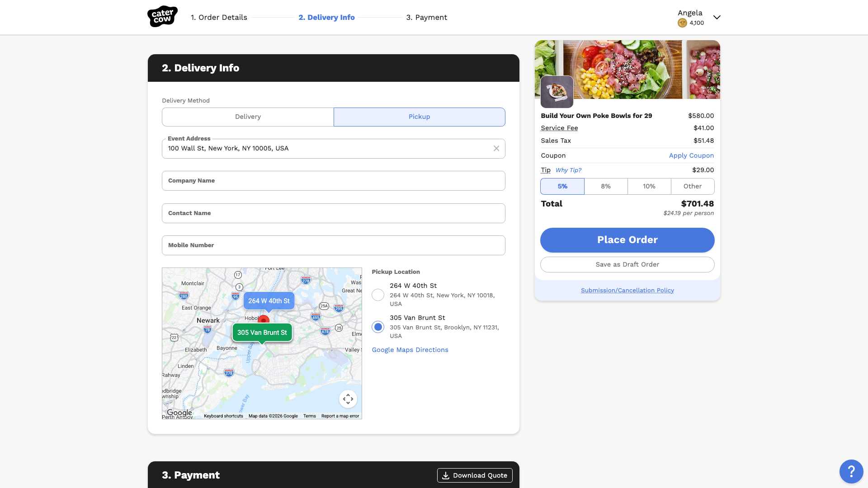This screenshot has height=488, width=868.
Task: Focus the Contact Name field
Action: [334, 213]
